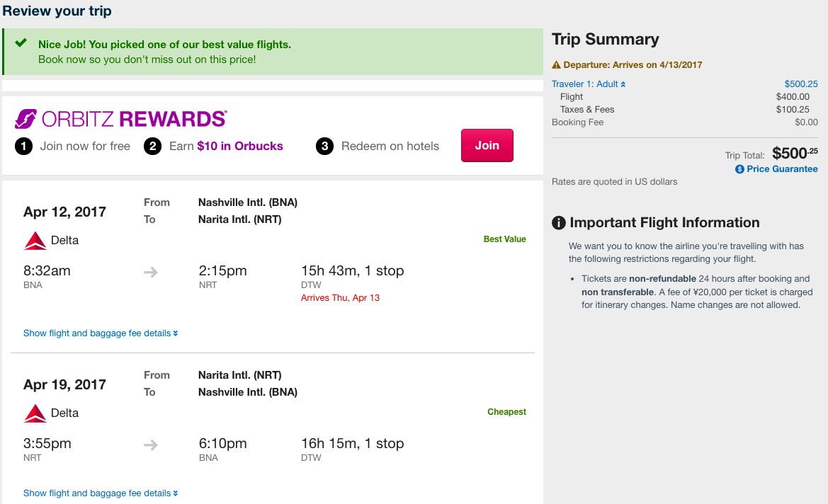Click the arrow between 3:55pm and 6:10pm
Image resolution: width=828 pixels, height=504 pixels.
coord(150,445)
